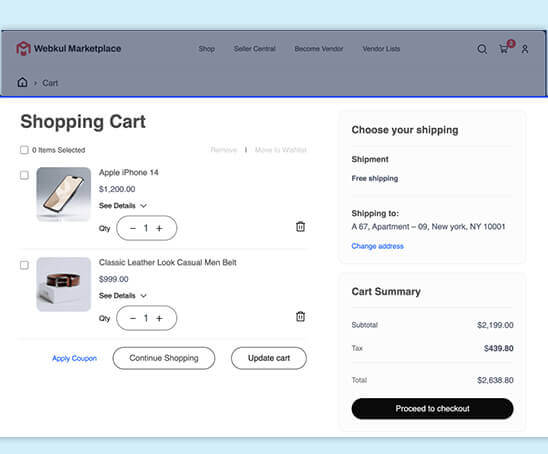Expand See Details for Apple iPhone 14

(x=123, y=206)
